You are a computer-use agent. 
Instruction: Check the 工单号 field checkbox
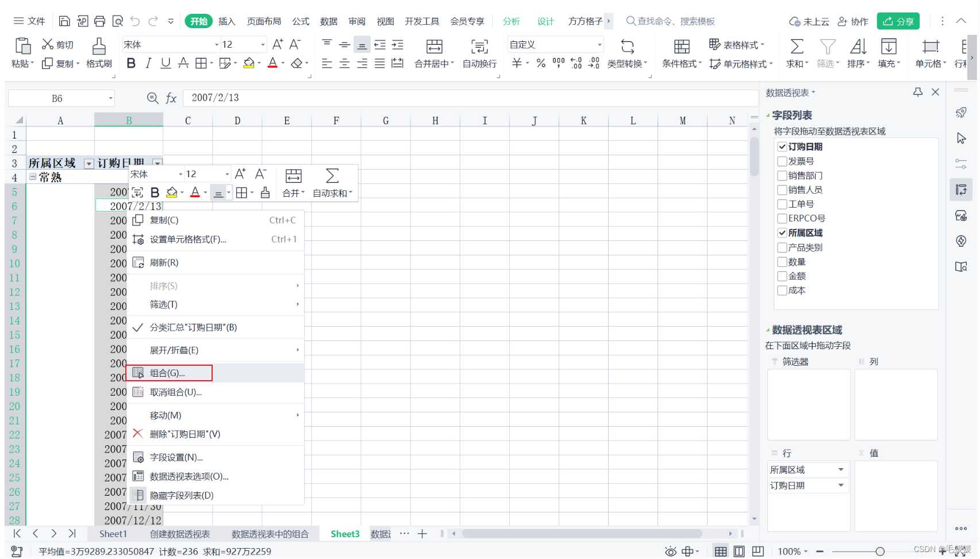pyautogui.click(x=782, y=204)
